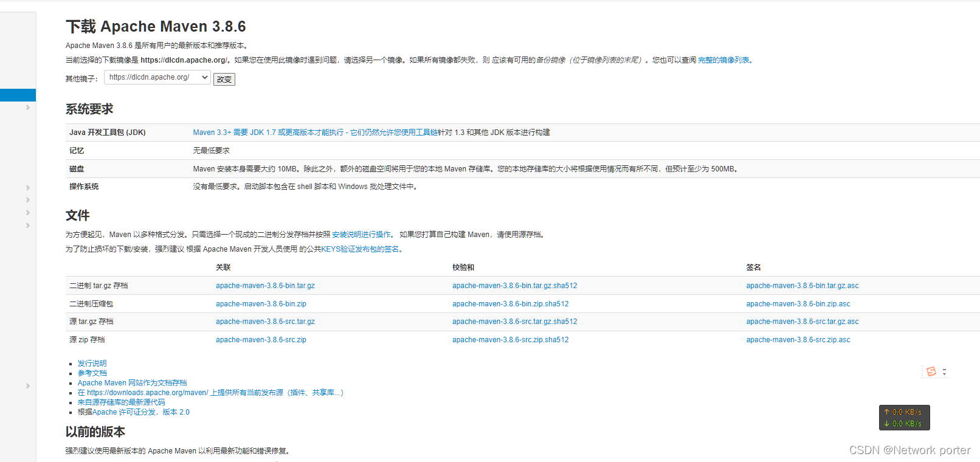
Task: Open apache-maven-3.8.6-bin.zip.sha512 checksum
Action: coord(510,304)
